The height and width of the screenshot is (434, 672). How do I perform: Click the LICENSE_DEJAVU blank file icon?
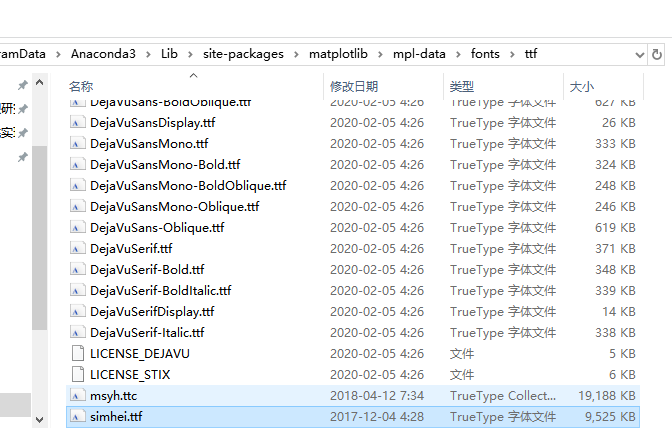(x=78, y=353)
